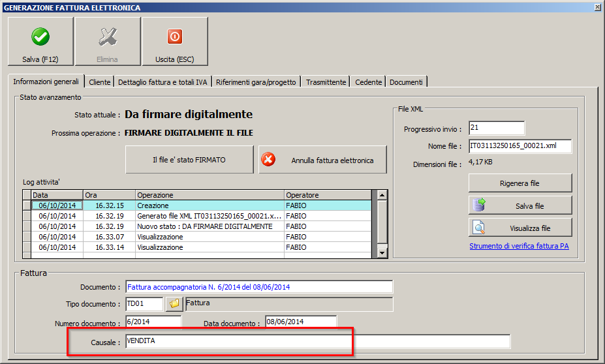Open Tipo documento lookup folder icon

pos(174,304)
